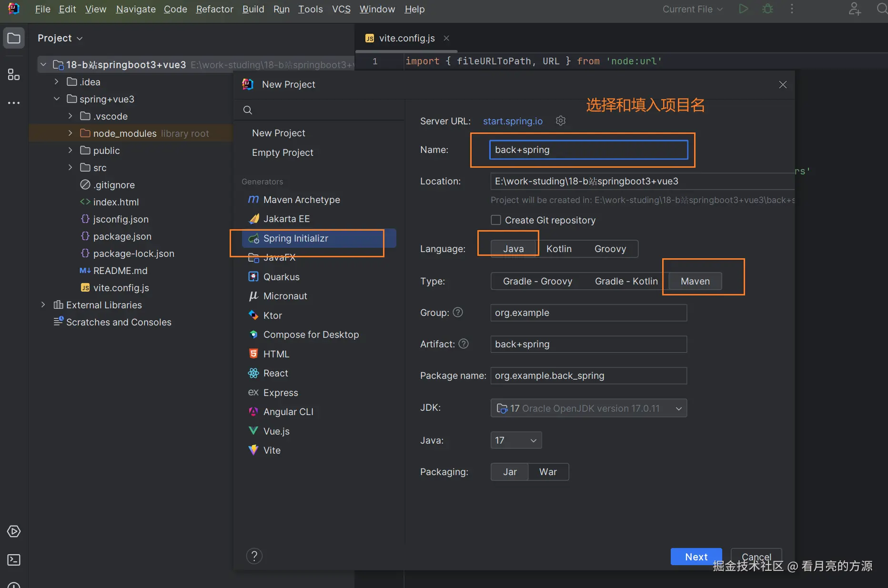
Task: Open the start.spring.io server link
Action: click(513, 121)
